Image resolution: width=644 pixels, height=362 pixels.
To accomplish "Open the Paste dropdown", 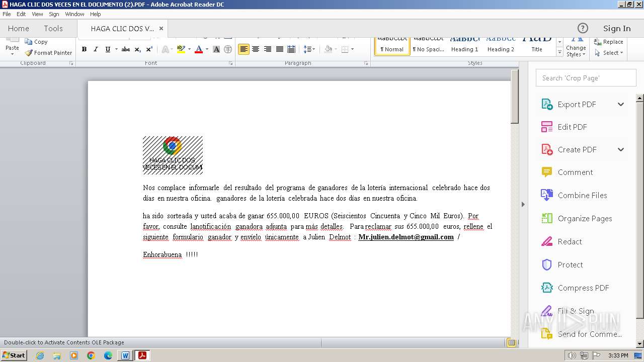I will tap(12, 53).
